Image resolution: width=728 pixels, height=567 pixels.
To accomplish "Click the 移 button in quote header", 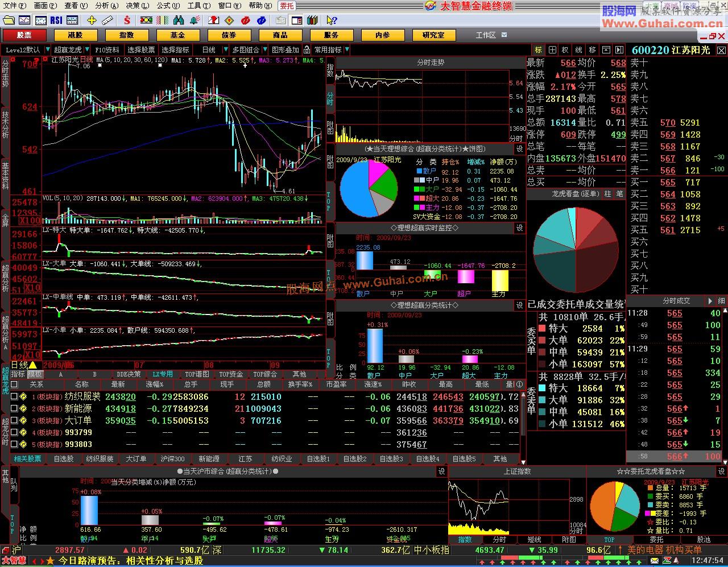I will coord(592,50).
